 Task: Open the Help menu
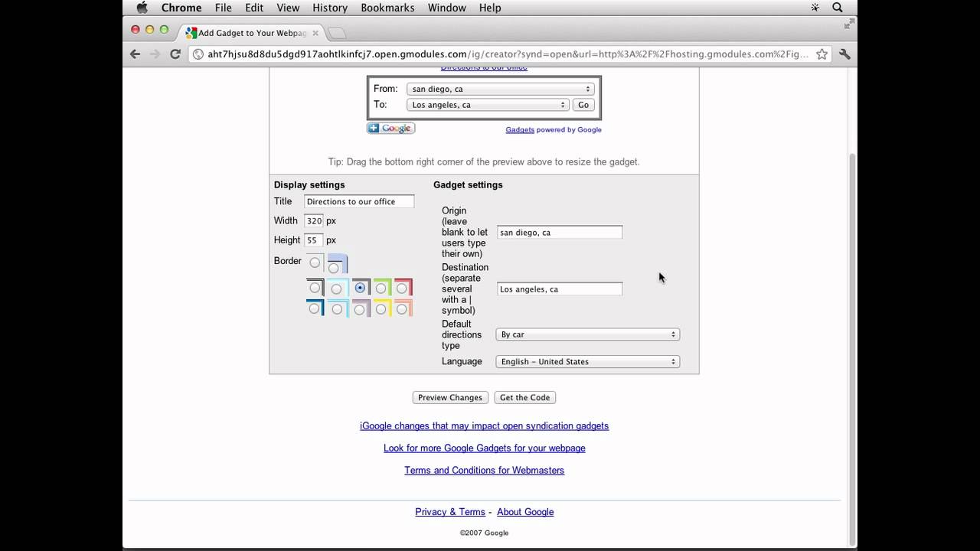coord(490,8)
